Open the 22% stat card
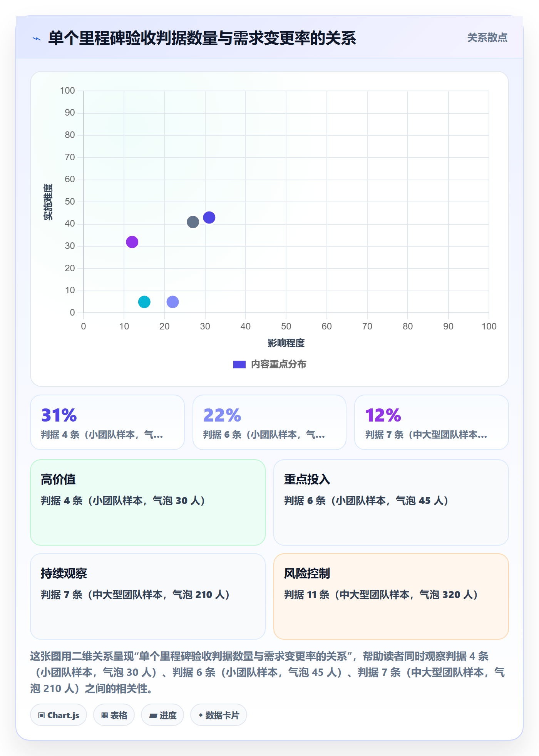The width and height of the screenshot is (539, 756). [269, 422]
